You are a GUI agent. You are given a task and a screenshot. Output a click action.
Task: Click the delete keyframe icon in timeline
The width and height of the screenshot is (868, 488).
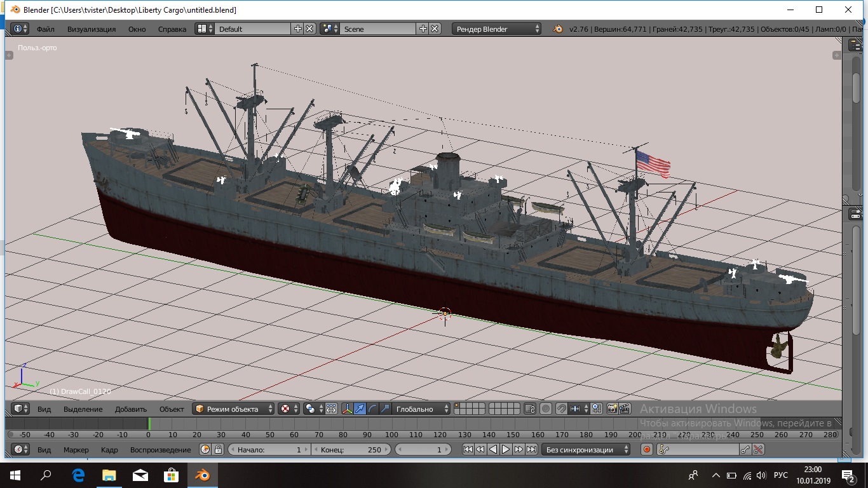click(x=758, y=449)
